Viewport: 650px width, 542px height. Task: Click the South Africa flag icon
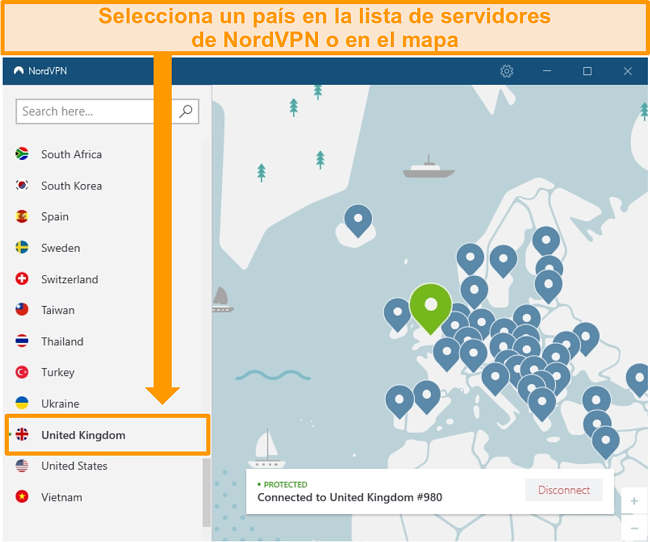point(22,154)
